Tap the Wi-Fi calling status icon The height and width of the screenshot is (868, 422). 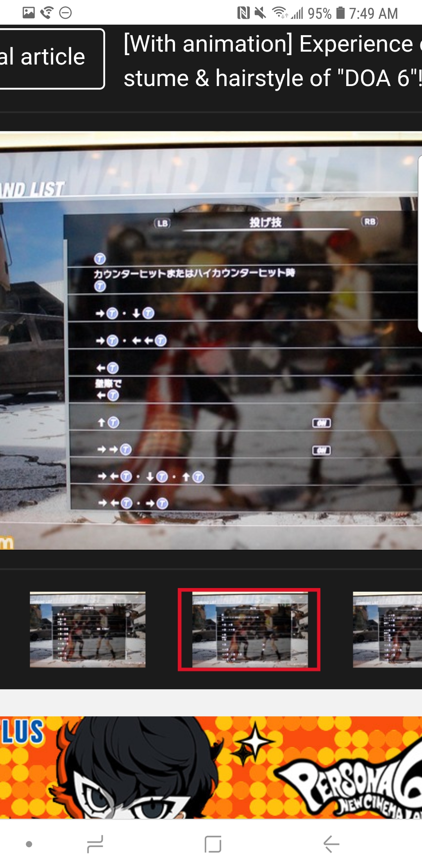[47, 13]
